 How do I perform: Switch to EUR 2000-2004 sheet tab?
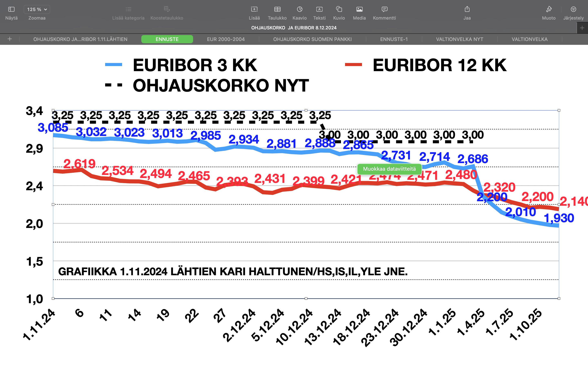(x=226, y=39)
